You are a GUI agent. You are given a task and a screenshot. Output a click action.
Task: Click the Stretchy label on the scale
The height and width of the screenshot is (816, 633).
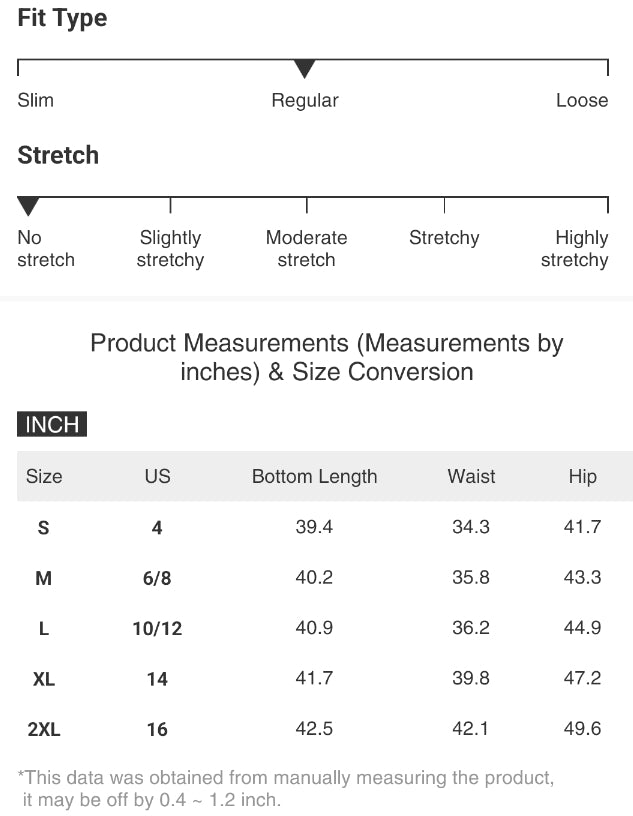(x=444, y=238)
